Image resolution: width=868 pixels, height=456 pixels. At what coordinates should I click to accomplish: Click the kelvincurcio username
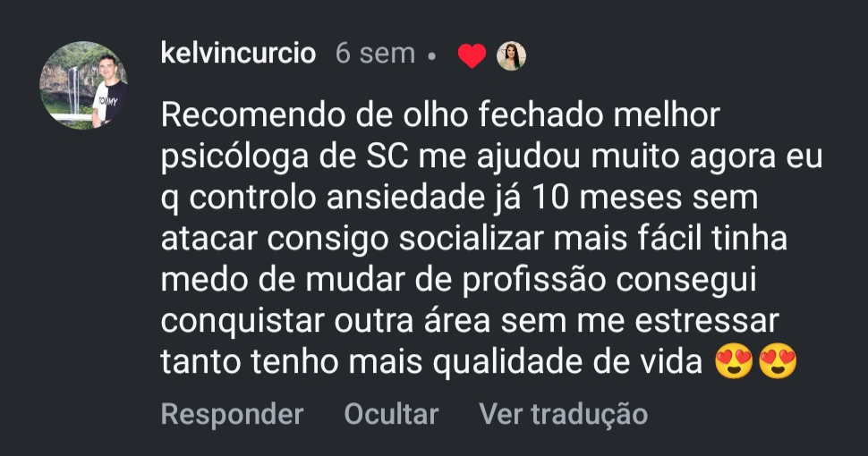click(238, 54)
